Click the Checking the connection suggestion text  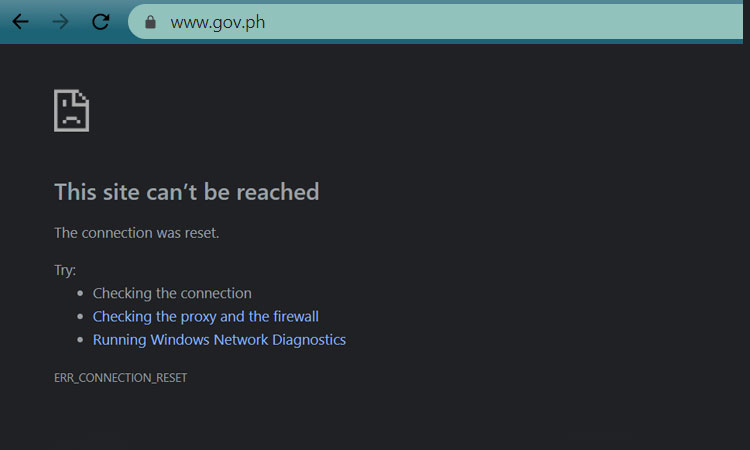pos(172,293)
